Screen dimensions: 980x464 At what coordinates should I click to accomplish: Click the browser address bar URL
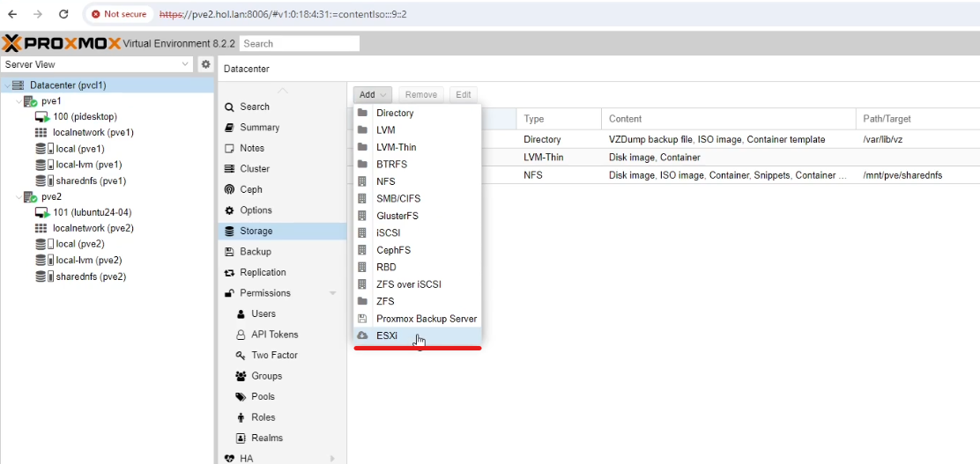pos(283,14)
